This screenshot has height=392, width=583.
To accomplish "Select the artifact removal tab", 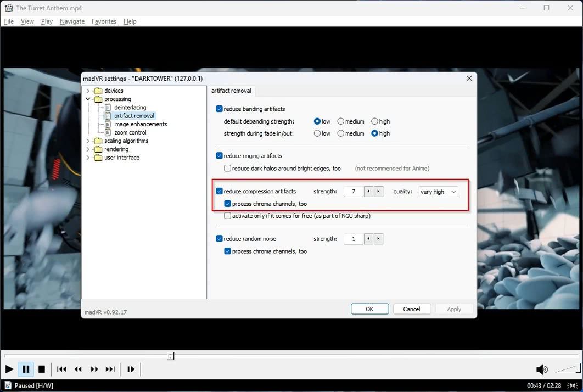I will [231, 91].
